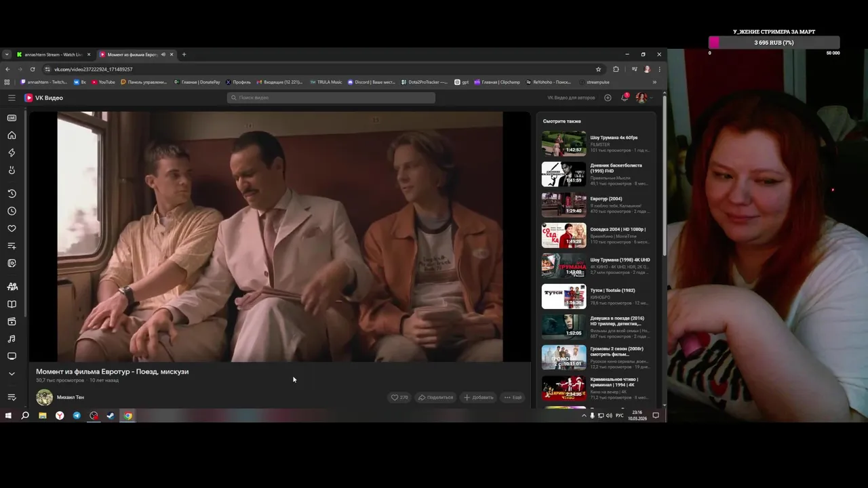Expand sidebar sections with down chevron

pyautogui.click(x=12, y=373)
